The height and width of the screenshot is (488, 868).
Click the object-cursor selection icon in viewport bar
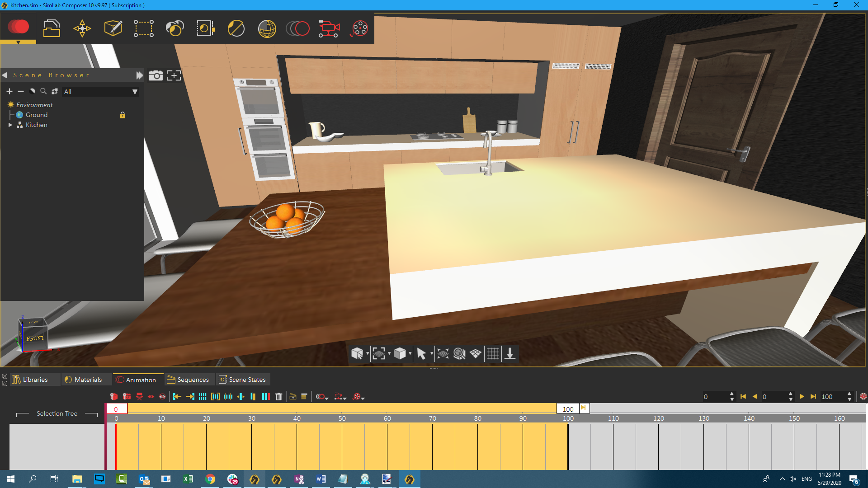pyautogui.click(x=357, y=353)
